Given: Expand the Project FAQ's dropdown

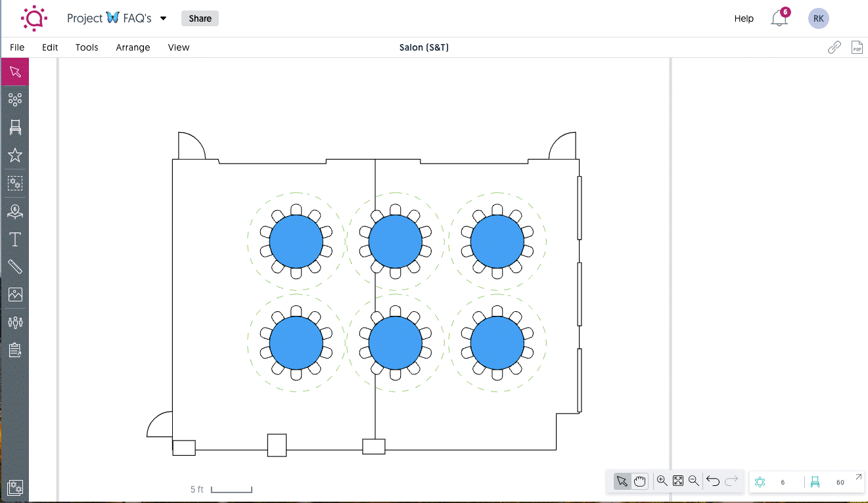Looking at the screenshot, I should (162, 18).
